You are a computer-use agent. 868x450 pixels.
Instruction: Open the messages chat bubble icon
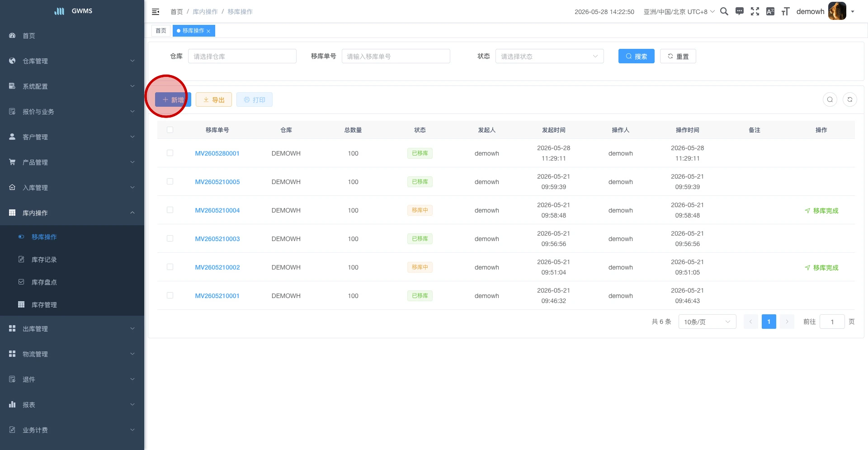(x=740, y=11)
